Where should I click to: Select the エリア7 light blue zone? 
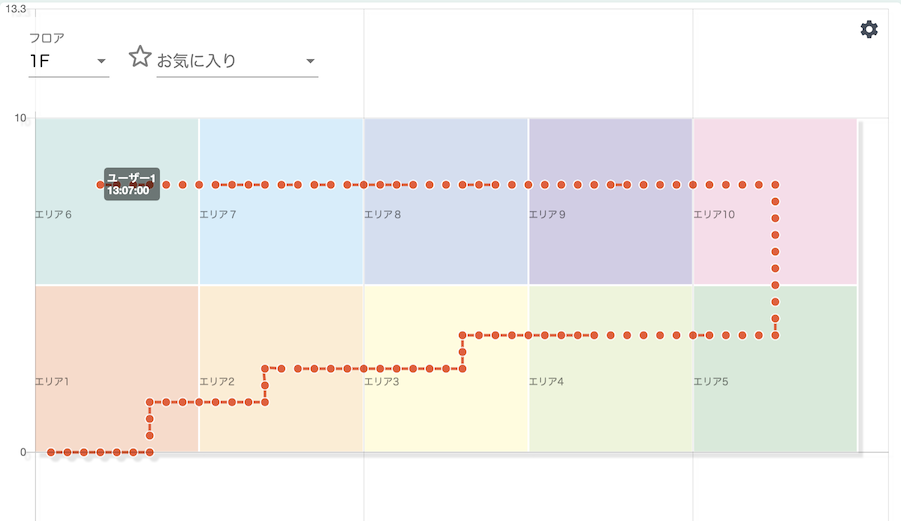click(281, 240)
